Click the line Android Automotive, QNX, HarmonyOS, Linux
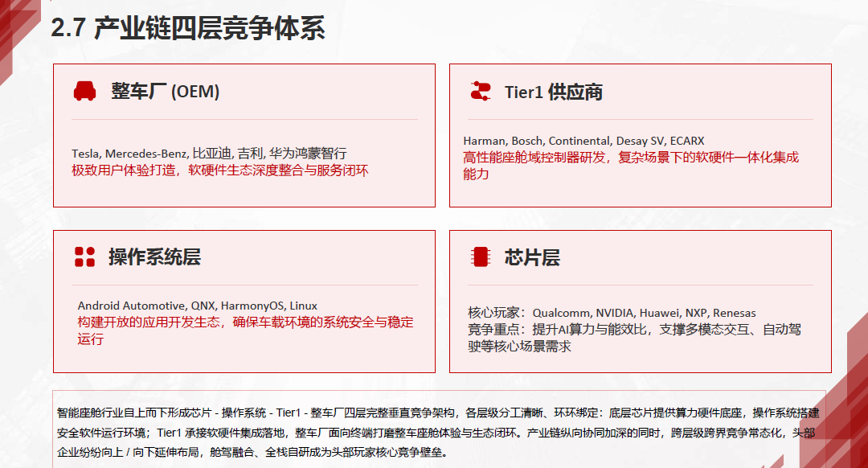 tap(198, 306)
